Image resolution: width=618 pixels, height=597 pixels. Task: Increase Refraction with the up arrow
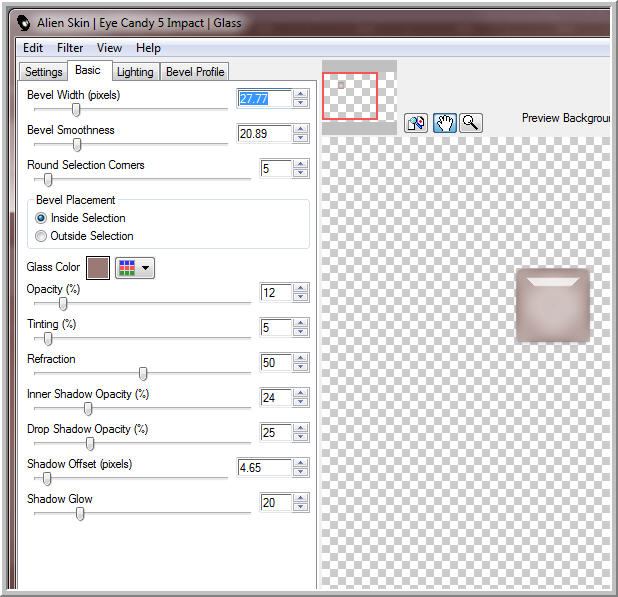[x=301, y=358]
